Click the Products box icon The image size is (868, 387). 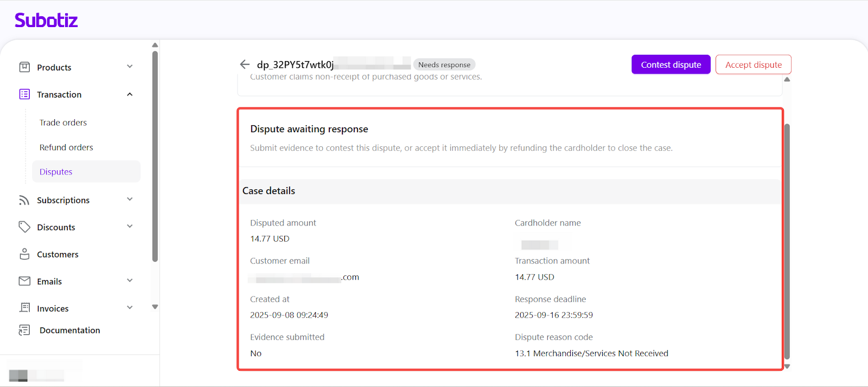pos(24,67)
